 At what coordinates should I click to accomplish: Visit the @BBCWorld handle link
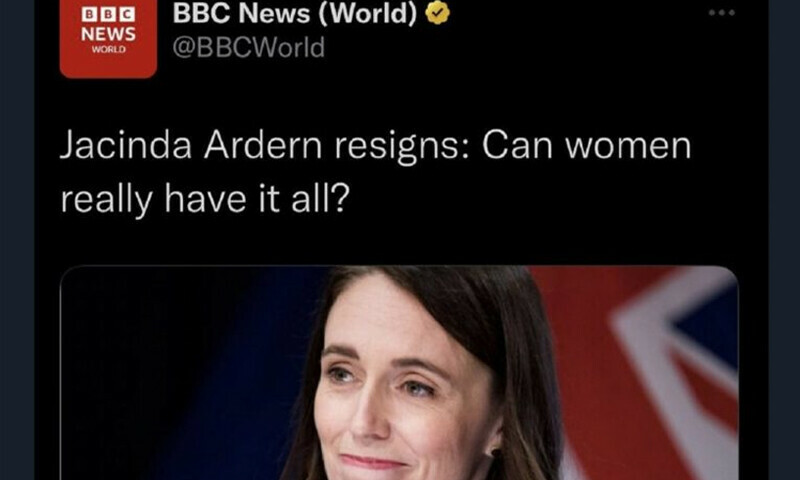[248, 47]
